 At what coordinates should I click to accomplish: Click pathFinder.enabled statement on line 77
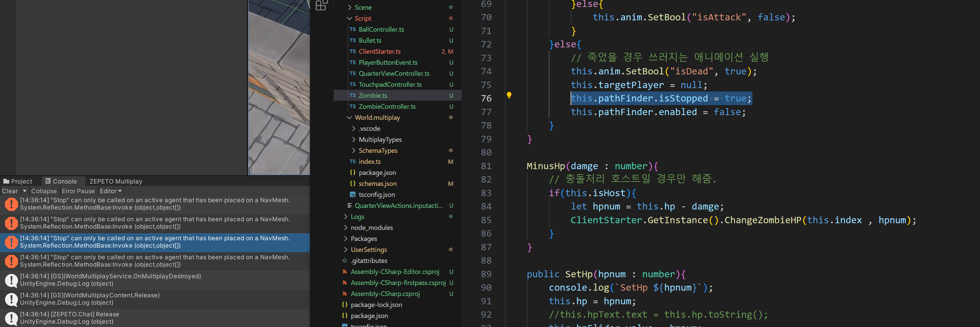coord(658,112)
